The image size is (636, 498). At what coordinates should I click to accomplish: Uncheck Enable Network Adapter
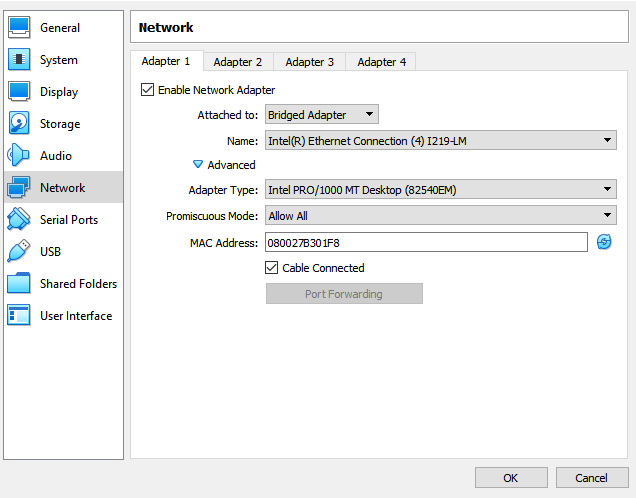coord(148,90)
